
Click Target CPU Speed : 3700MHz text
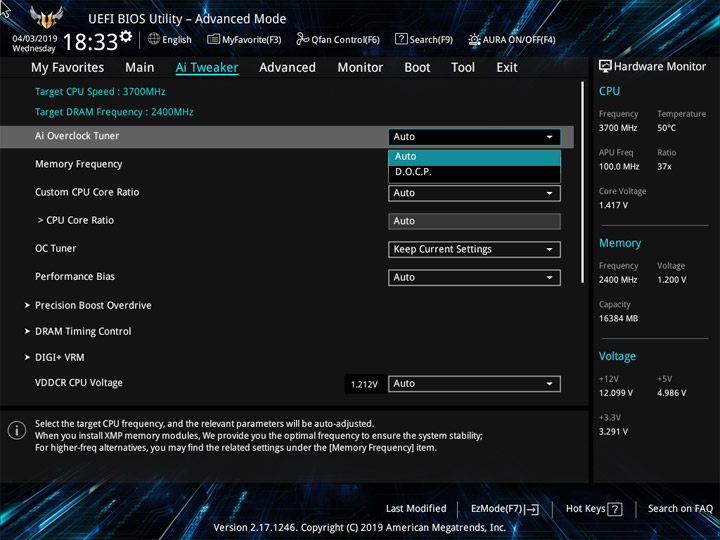[x=100, y=91]
